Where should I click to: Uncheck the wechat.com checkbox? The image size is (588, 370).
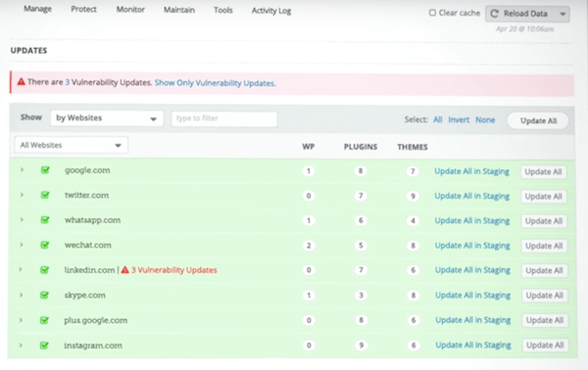[x=45, y=245]
